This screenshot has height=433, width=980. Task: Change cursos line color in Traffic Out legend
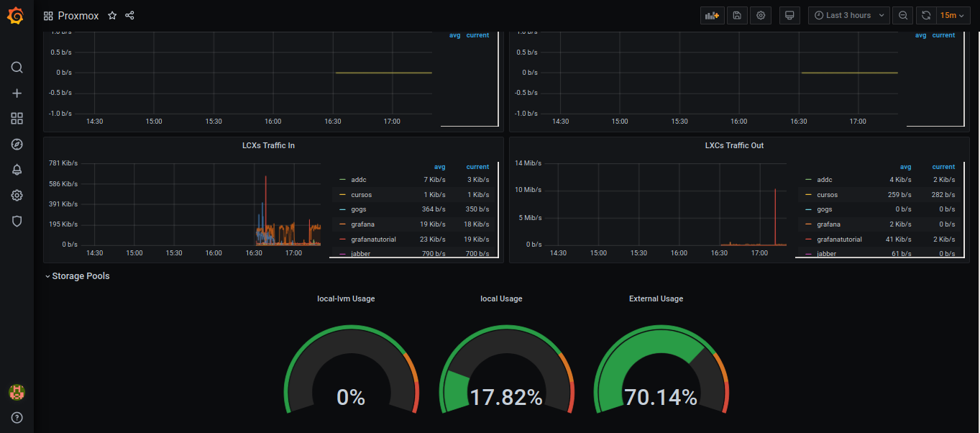[808, 195]
